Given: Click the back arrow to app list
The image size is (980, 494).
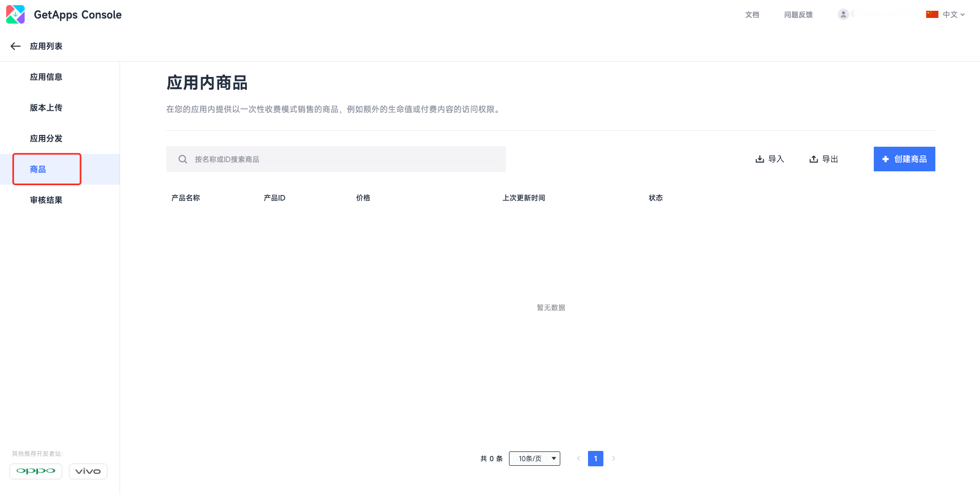Looking at the screenshot, I should [15, 46].
